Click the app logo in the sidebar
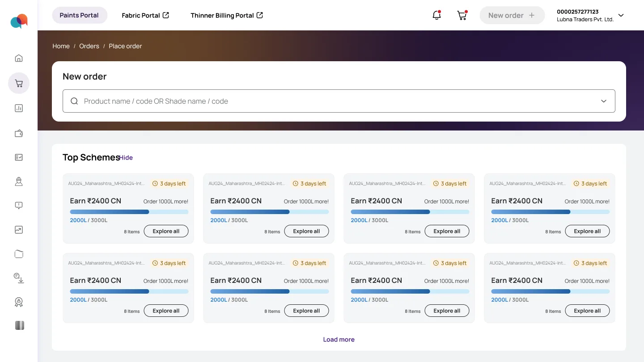 (19, 21)
